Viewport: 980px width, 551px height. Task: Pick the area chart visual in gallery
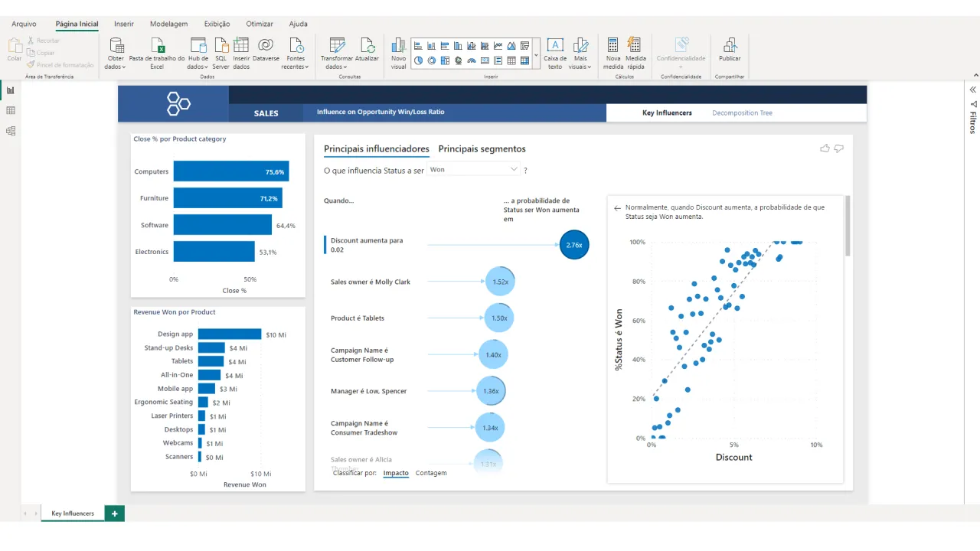click(x=511, y=46)
